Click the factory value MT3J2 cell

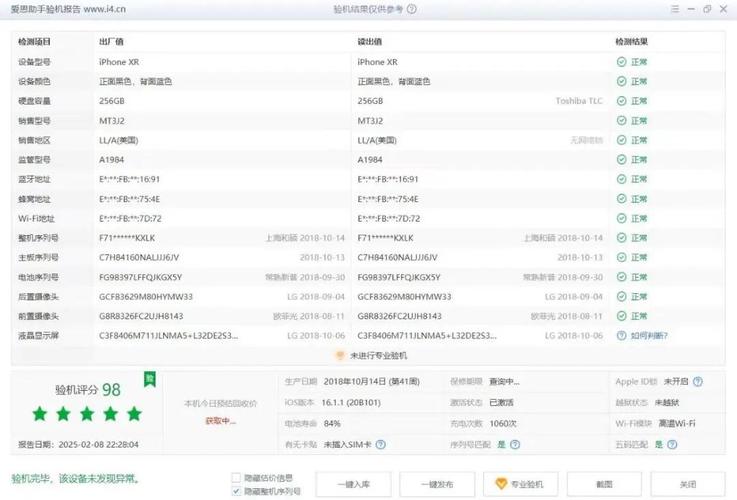pos(112,121)
